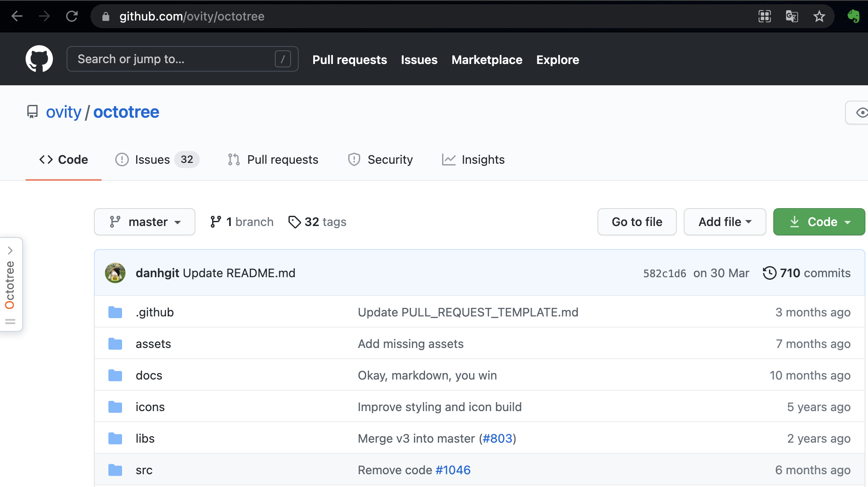Screen dimensions: 868x487
Task: Open the master branch dropdown
Action: coord(145,222)
